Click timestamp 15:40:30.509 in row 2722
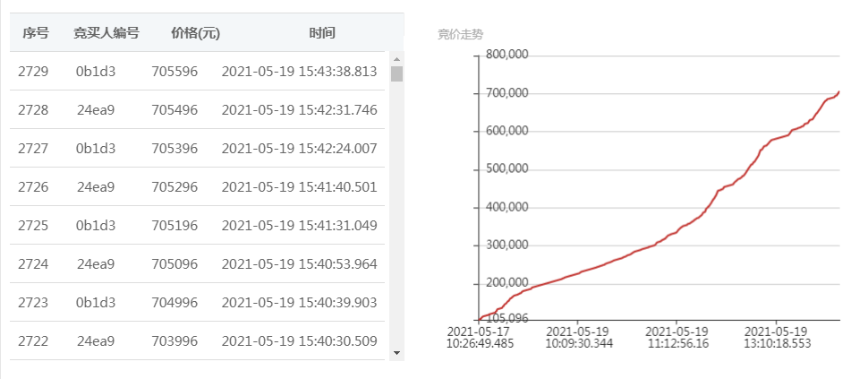 pos(337,341)
